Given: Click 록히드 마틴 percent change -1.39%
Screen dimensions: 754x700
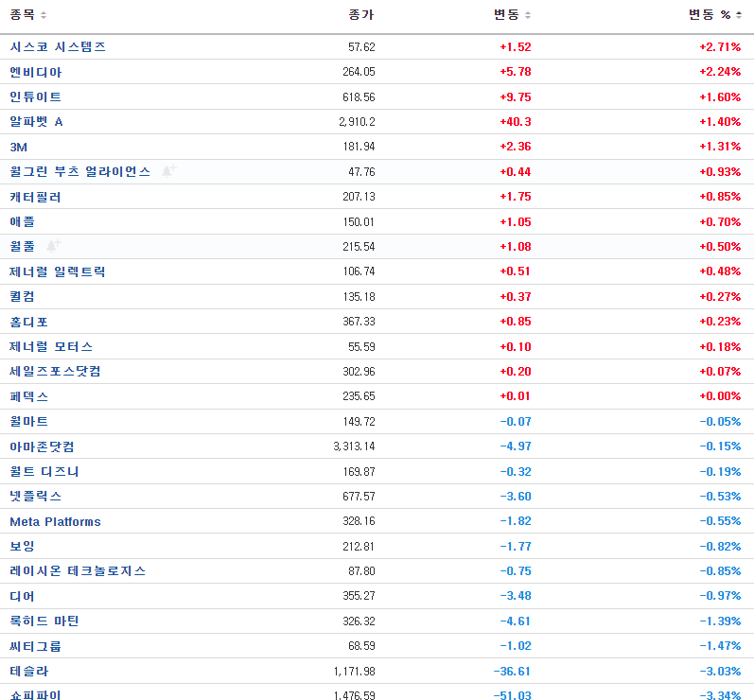Looking at the screenshot, I should pyautogui.click(x=720, y=621).
